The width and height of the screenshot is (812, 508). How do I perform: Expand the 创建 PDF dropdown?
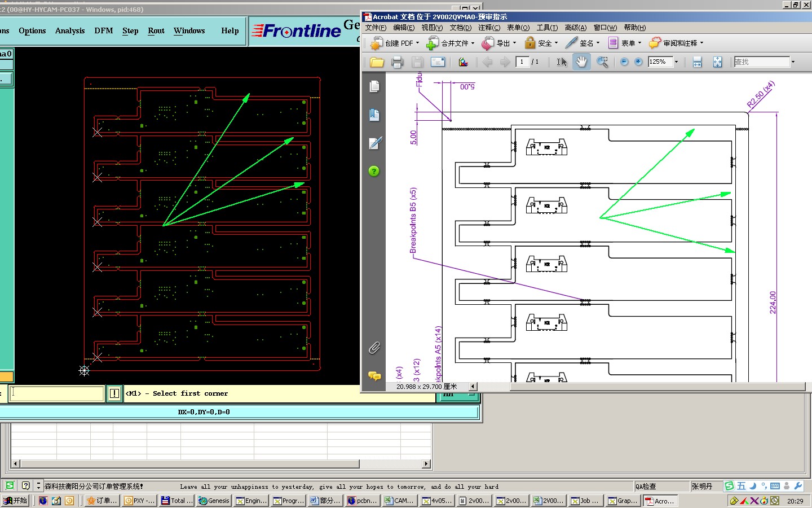point(417,43)
